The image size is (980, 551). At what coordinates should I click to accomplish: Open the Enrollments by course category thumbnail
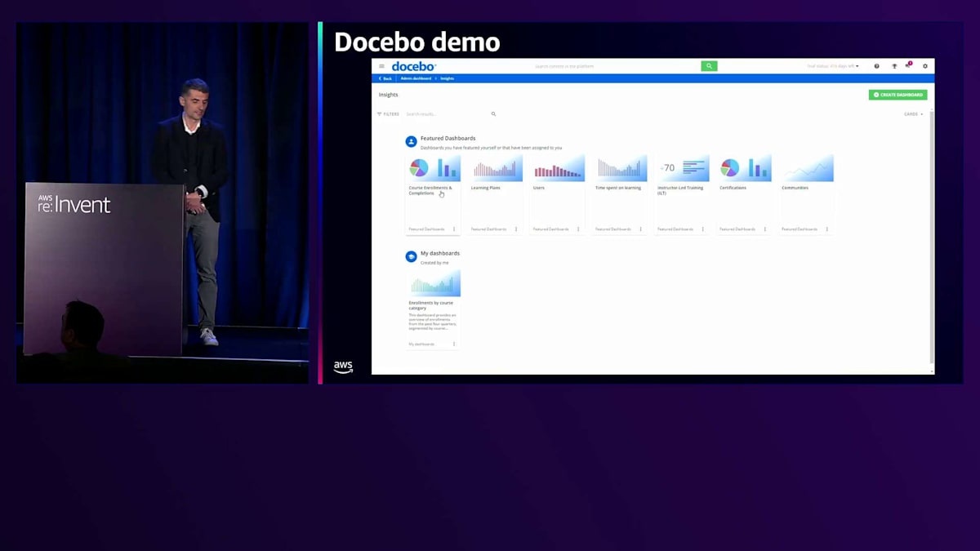pos(434,283)
